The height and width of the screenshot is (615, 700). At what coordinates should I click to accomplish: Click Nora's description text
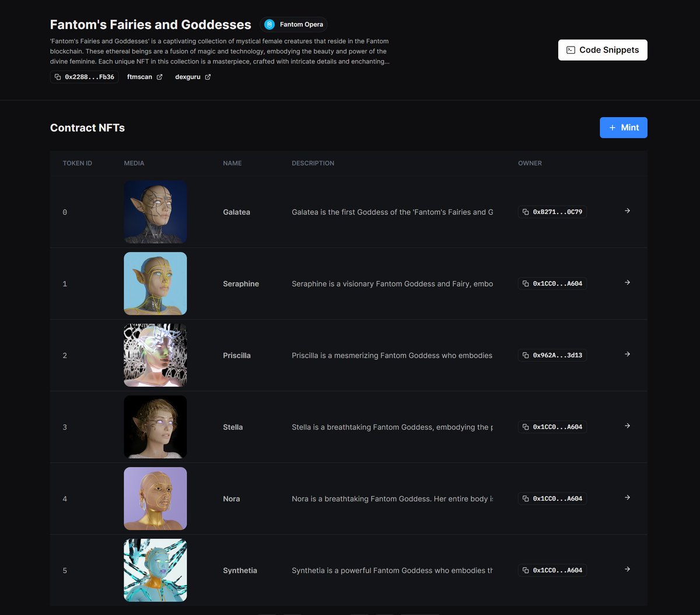392,499
